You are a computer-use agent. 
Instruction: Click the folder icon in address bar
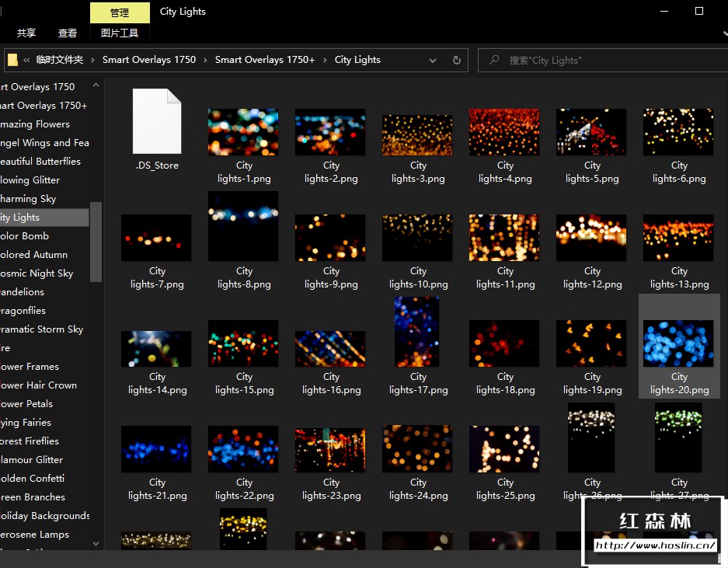click(12, 60)
